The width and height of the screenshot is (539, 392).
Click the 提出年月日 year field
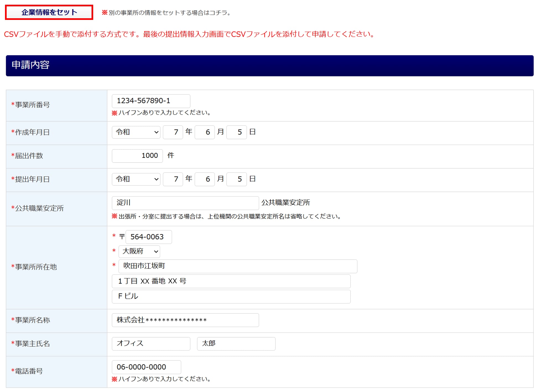tap(173, 179)
